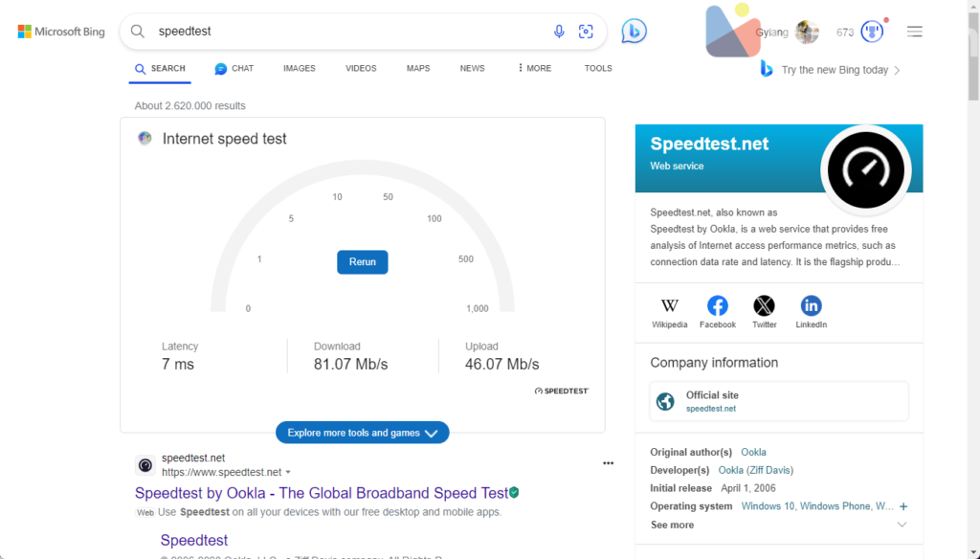Viewport: 980px width, 559px height.
Task: Open Speedtest by Ookla search result
Action: 322,494
